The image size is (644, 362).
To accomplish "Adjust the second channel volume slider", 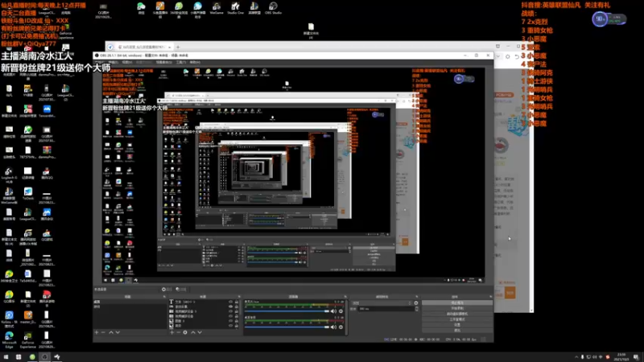I will pyautogui.click(x=287, y=327).
